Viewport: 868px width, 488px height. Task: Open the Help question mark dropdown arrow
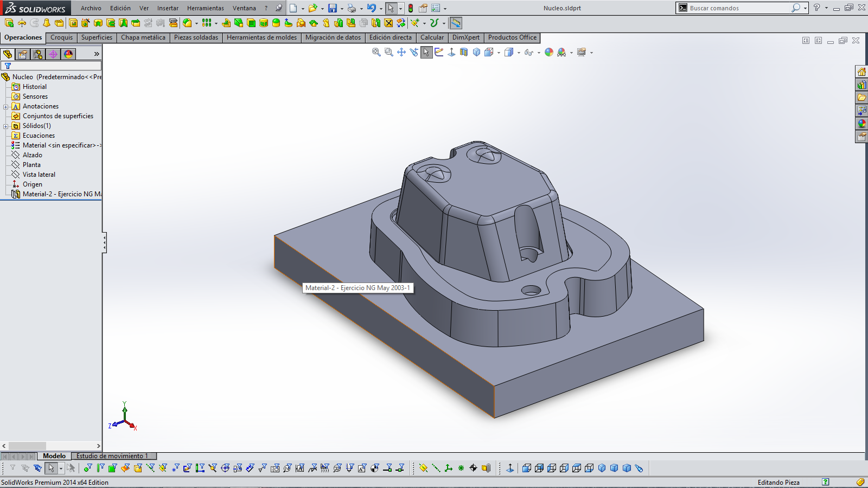(x=826, y=8)
